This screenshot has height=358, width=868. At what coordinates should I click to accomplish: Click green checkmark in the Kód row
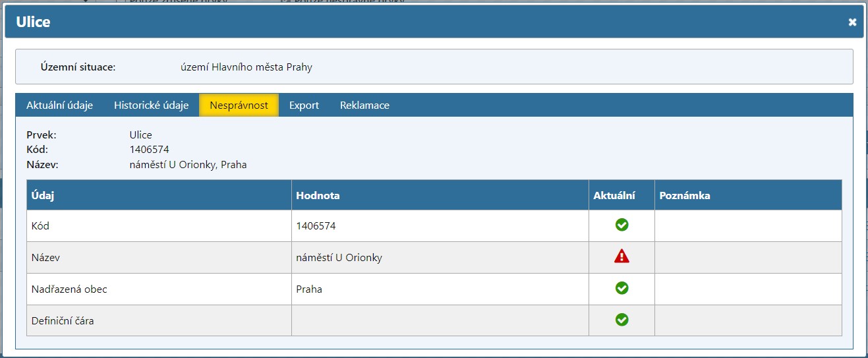pyautogui.click(x=622, y=225)
